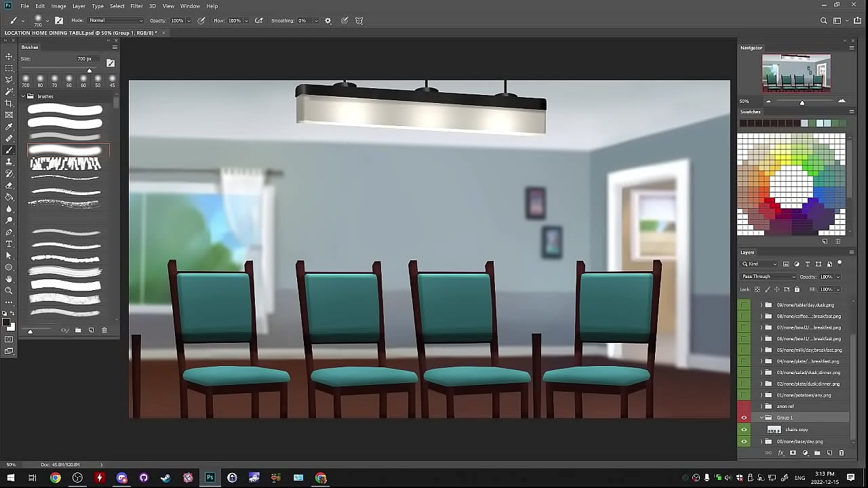Hide the 00/none/base/day.png layer group
868x488 pixels.
744,441
